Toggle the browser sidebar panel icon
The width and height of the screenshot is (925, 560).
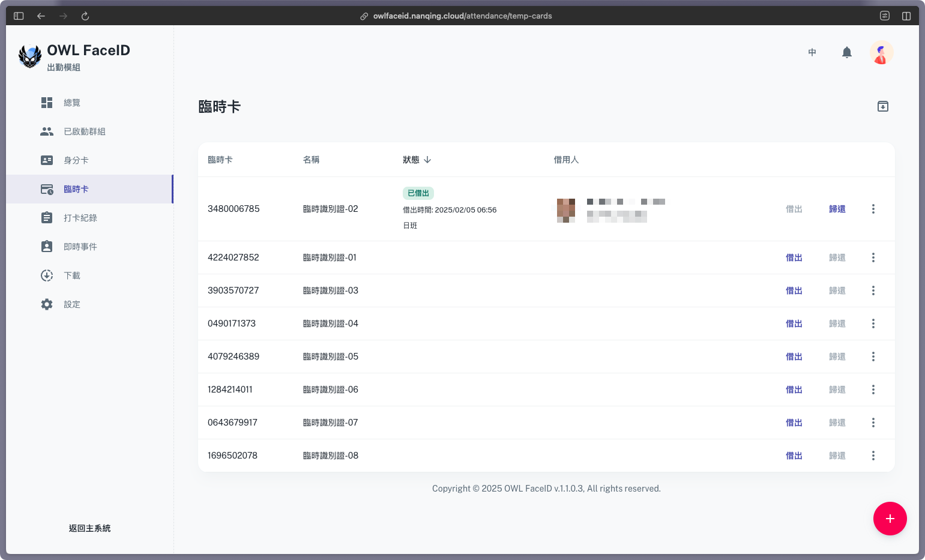click(19, 16)
